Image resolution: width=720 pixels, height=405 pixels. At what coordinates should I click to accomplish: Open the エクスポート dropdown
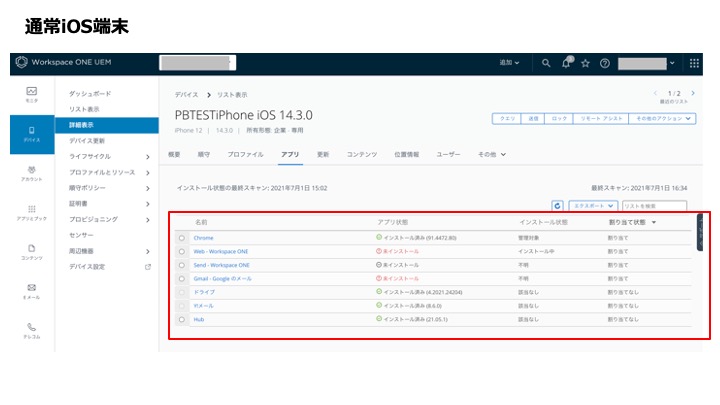click(x=593, y=206)
